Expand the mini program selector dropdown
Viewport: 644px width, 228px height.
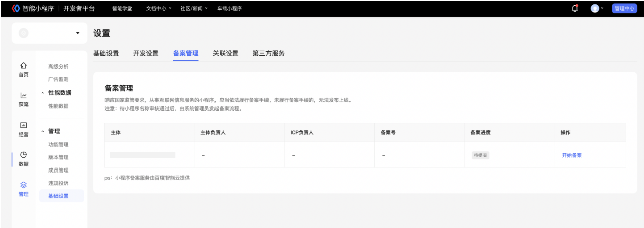[x=77, y=33]
